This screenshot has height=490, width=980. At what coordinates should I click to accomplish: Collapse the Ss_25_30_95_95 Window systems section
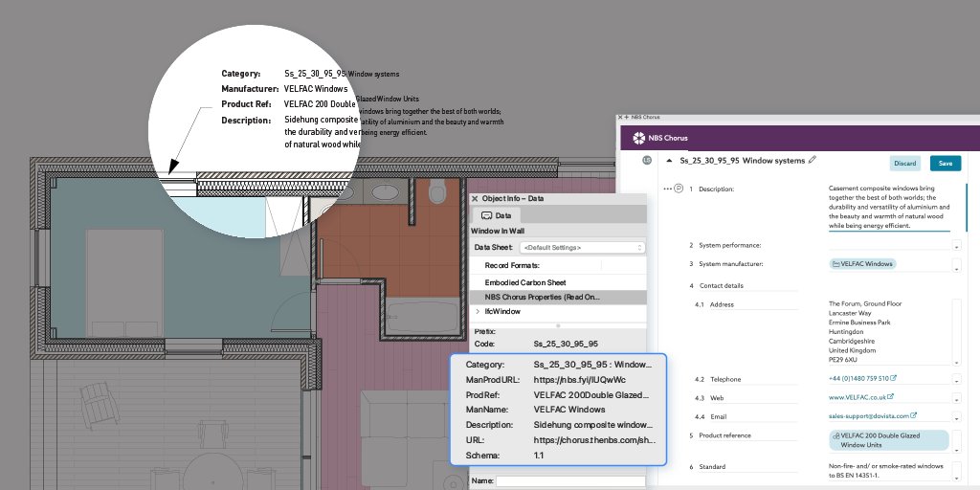click(669, 161)
